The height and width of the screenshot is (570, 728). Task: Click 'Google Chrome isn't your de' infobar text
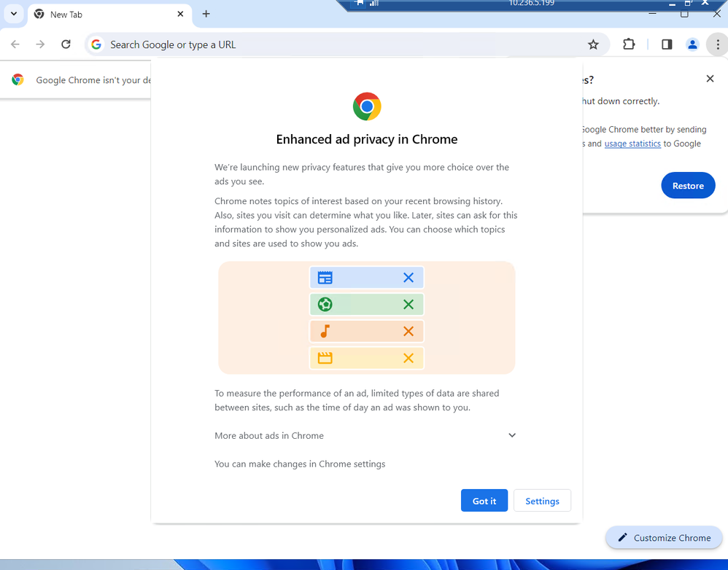pos(93,80)
